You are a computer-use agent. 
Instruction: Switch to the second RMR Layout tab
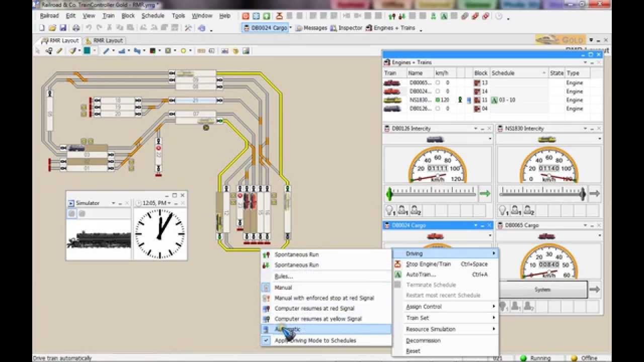point(104,40)
